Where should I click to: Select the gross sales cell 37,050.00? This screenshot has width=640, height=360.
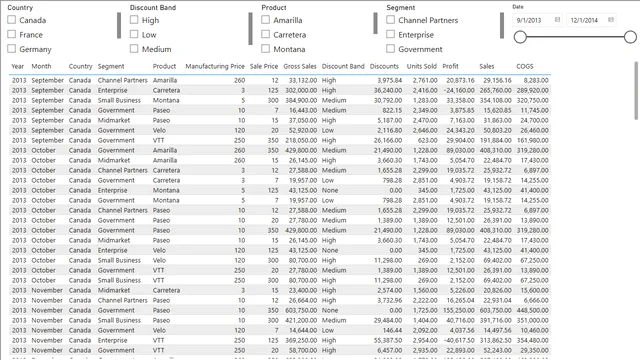(x=302, y=120)
